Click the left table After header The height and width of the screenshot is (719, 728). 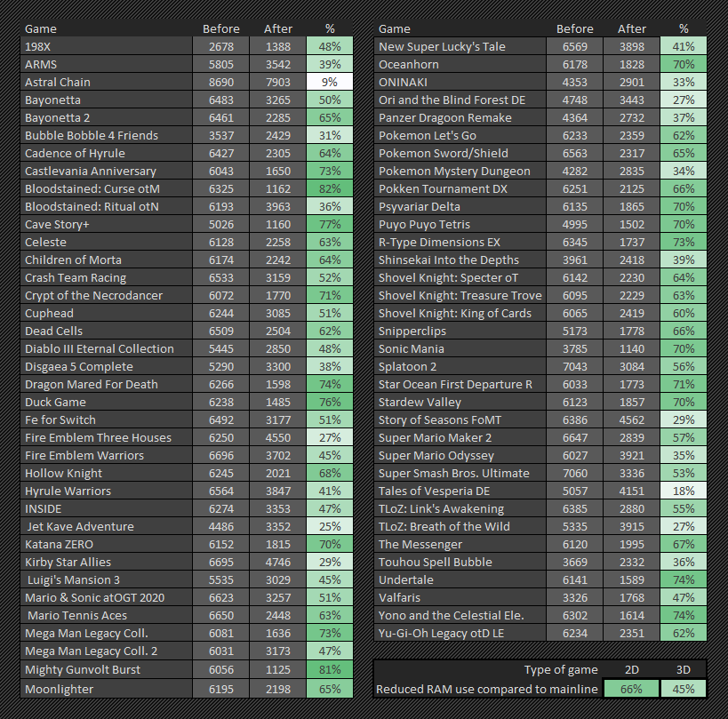[278, 28]
